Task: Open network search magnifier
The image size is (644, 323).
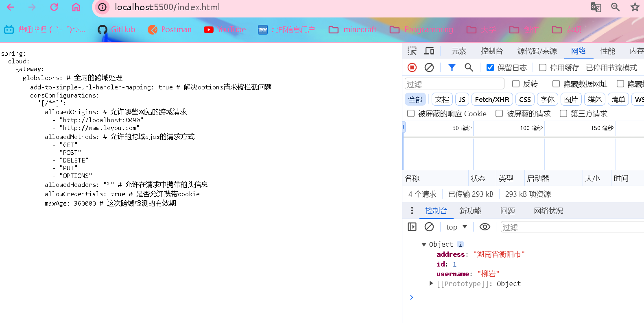Action: (x=469, y=67)
